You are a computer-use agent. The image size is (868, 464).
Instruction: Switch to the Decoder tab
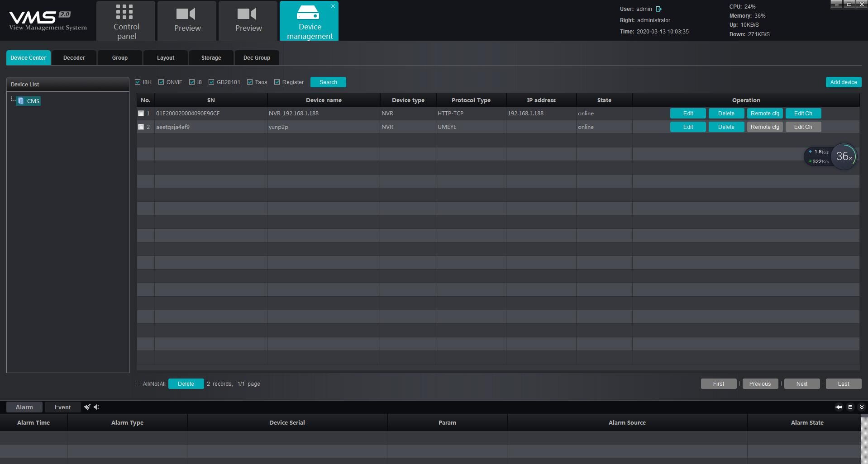[x=74, y=58]
